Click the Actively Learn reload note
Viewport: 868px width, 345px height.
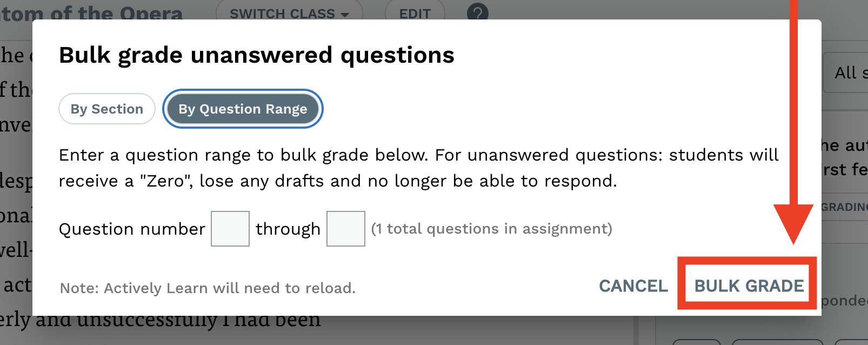click(x=208, y=288)
